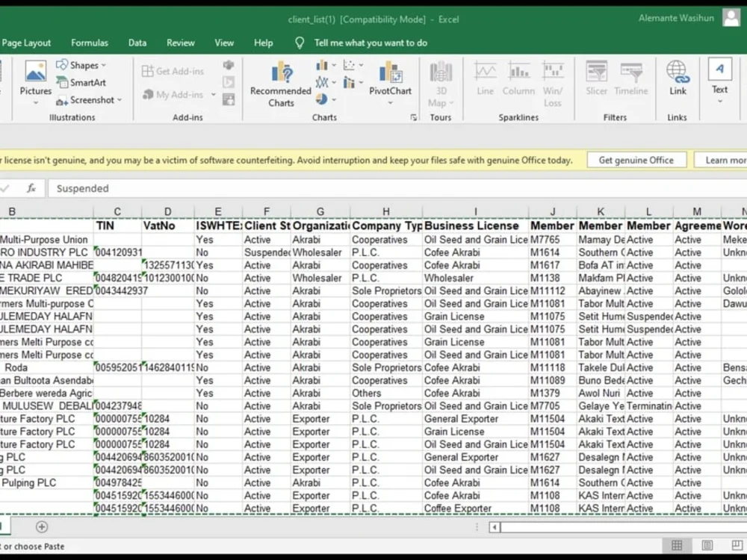The height and width of the screenshot is (560, 747).
Task: Insert a Win/Loss sparkline
Action: coord(553,84)
